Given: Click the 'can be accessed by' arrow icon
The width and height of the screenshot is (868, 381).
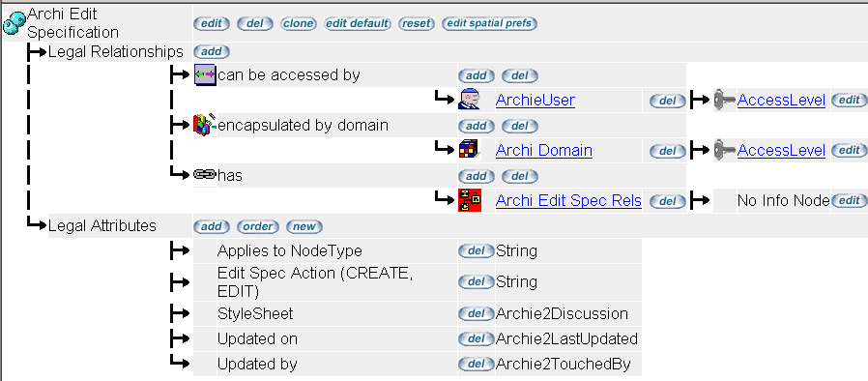Looking at the screenshot, I should 205,74.
